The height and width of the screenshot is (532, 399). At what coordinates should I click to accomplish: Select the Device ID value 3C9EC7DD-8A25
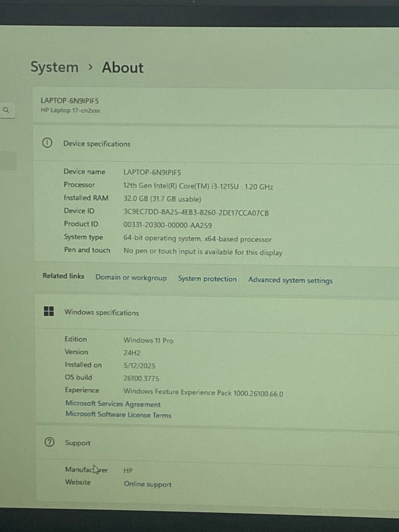196,213
